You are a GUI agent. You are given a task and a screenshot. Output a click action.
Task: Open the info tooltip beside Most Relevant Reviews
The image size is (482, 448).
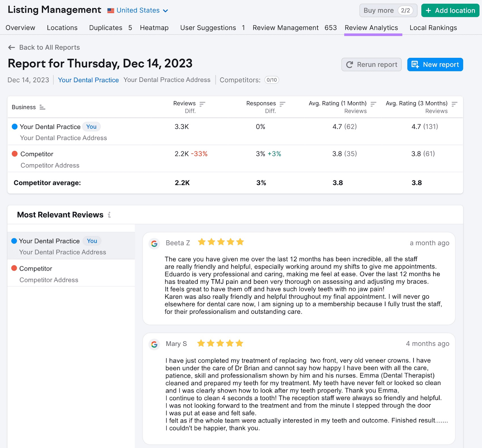click(x=109, y=215)
